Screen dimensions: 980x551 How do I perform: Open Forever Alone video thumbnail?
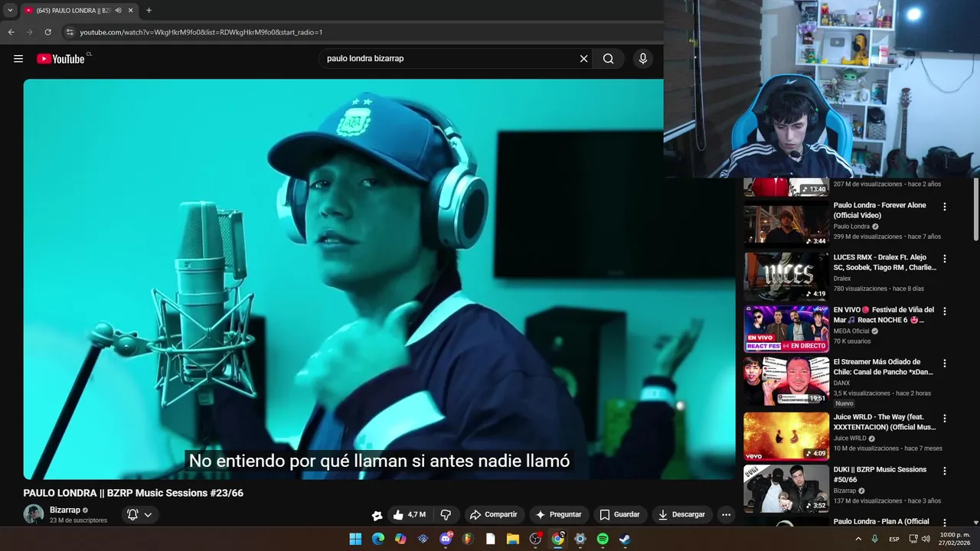click(x=786, y=223)
